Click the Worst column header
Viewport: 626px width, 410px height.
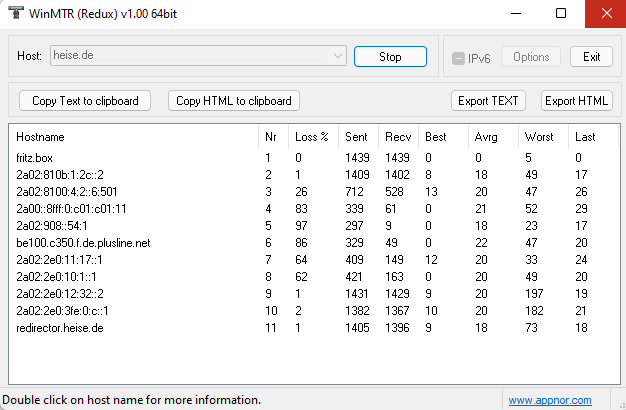[x=538, y=136]
